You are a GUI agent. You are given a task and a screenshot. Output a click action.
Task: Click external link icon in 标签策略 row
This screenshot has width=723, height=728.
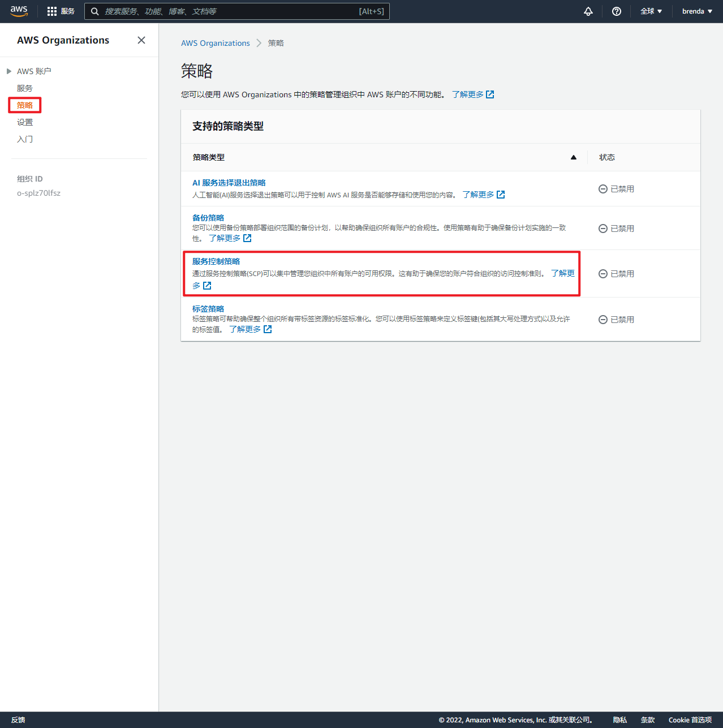tap(268, 329)
